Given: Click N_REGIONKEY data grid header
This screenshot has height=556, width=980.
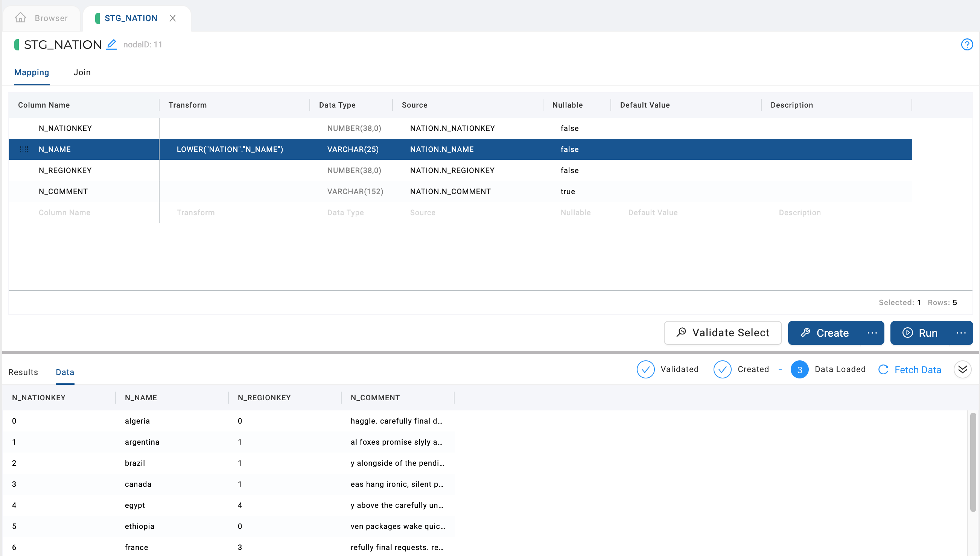Looking at the screenshot, I should point(264,398).
